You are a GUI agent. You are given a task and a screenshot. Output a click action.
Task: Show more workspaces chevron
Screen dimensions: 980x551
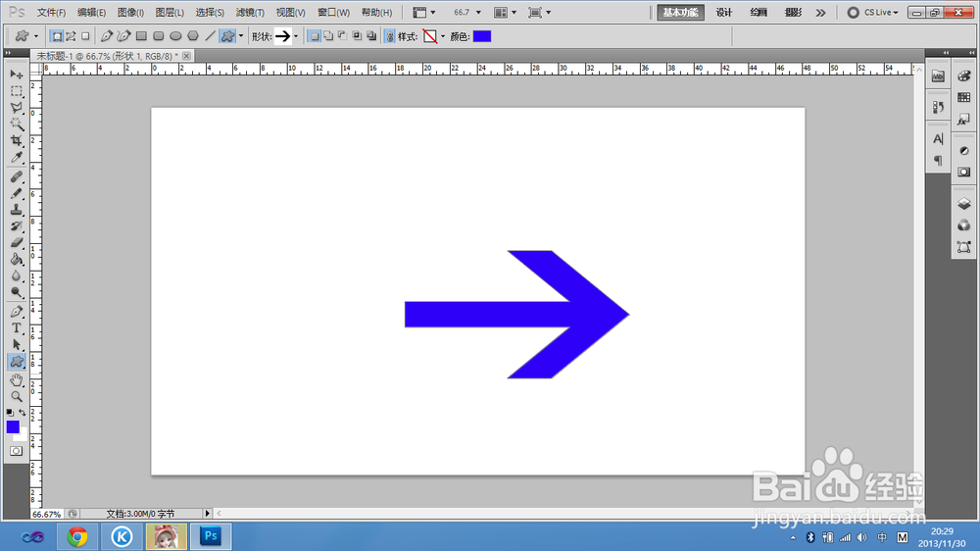[820, 13]
